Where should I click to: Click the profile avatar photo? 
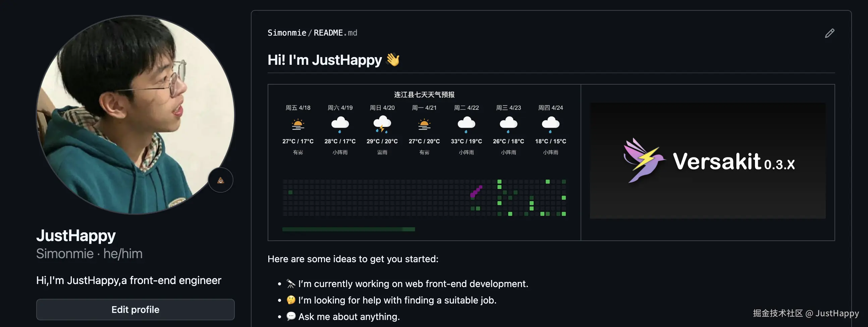pos(135,115)
